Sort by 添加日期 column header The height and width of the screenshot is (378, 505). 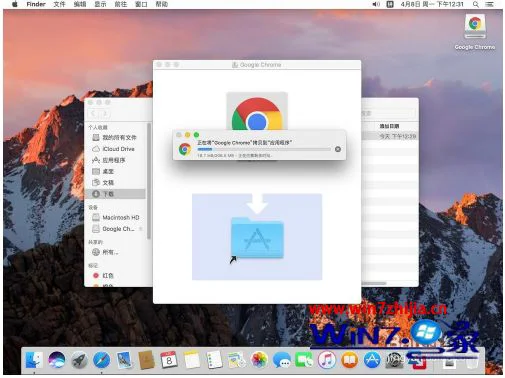389,126
